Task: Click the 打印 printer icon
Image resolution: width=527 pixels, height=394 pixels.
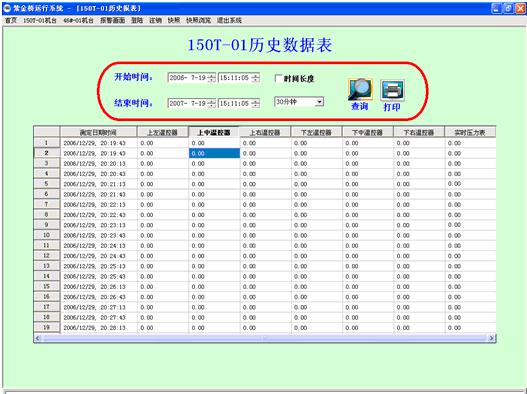Action: pos(392,90)
